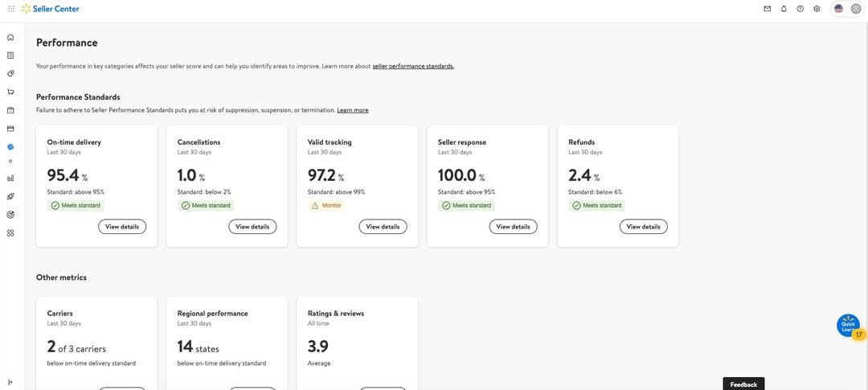
Task: Click the 95.4 % on-time delivery value
Action: (x=68, y=175)
